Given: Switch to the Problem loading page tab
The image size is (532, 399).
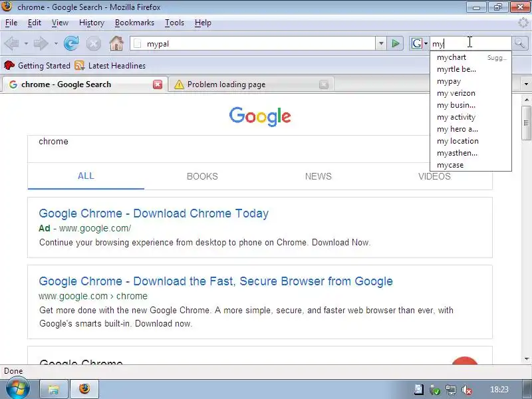Looking at the screenshot, I should tap(251, 84).
